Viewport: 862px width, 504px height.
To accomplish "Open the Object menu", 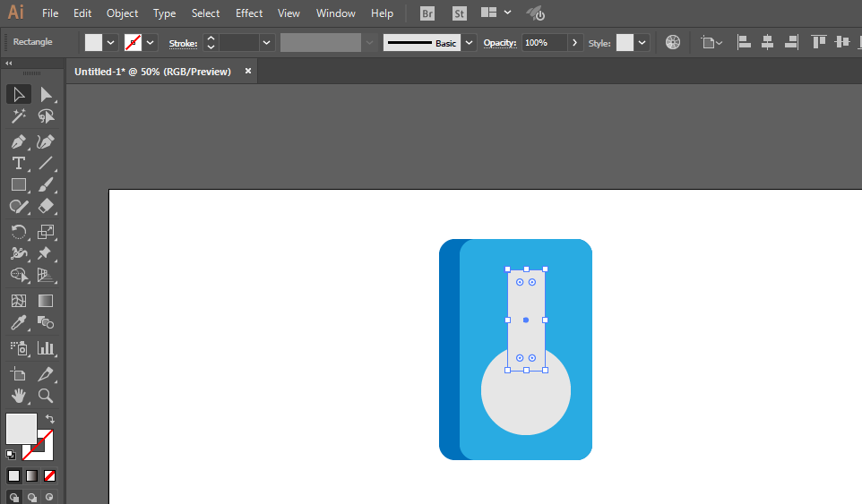I will (122, 13).
